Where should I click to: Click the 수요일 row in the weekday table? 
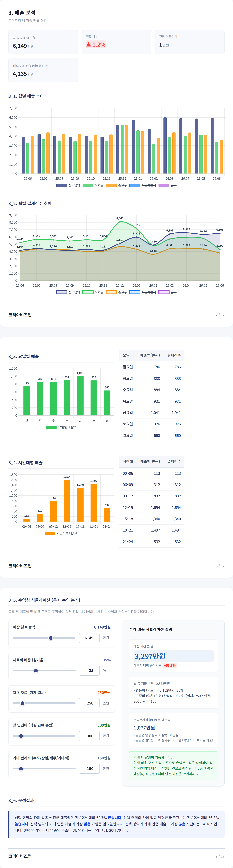pyautogui.click(x=152, y=390)
